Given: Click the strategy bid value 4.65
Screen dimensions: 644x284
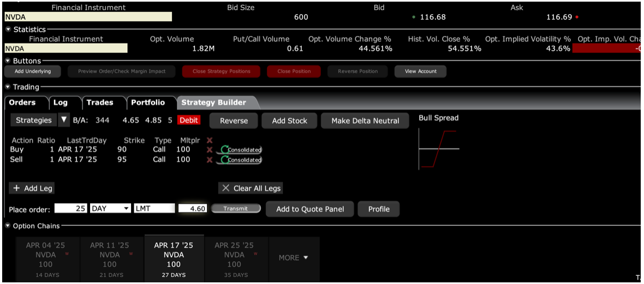Looking at the screenshot, I should click(130, 120).
